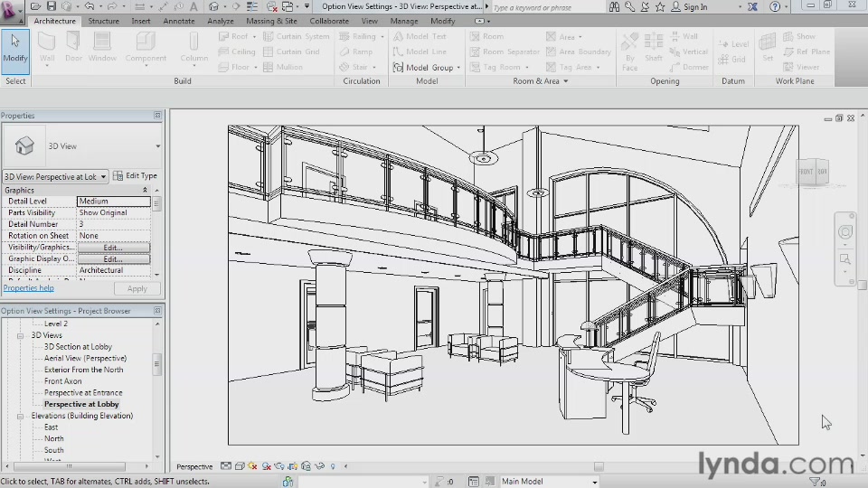Open the Customize Quick Access Toolbar dropdown
The height and width of the screenshot is (488, 868).
(307, 6)
